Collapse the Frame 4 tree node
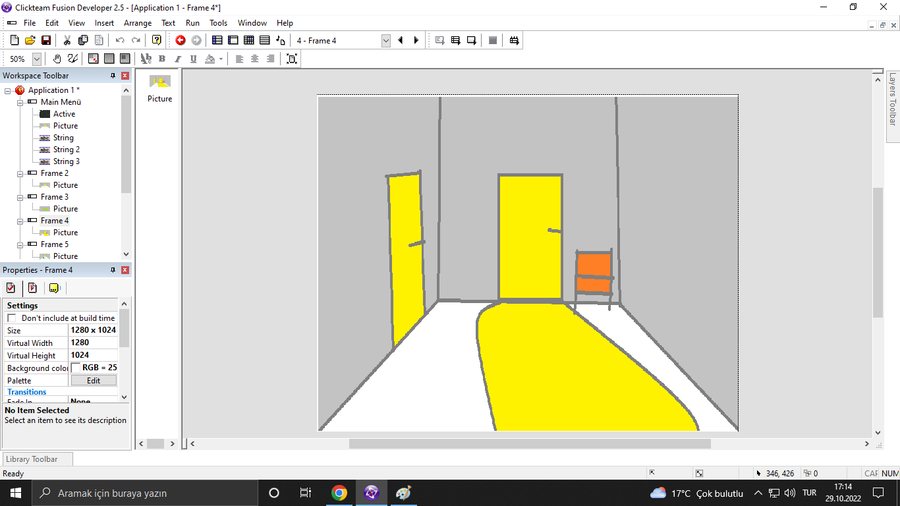 tap(20, 221)
